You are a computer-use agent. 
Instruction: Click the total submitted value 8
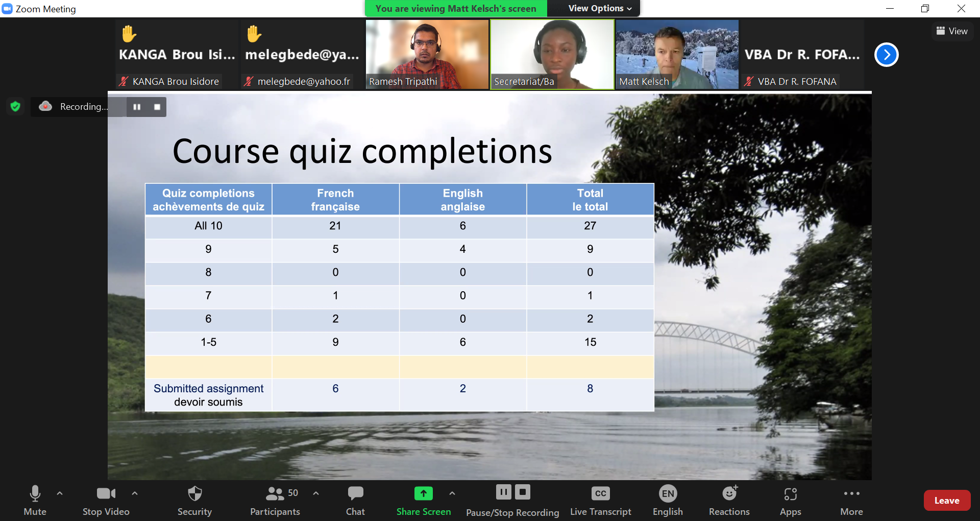pyautogui.click(x=590, y=389)
